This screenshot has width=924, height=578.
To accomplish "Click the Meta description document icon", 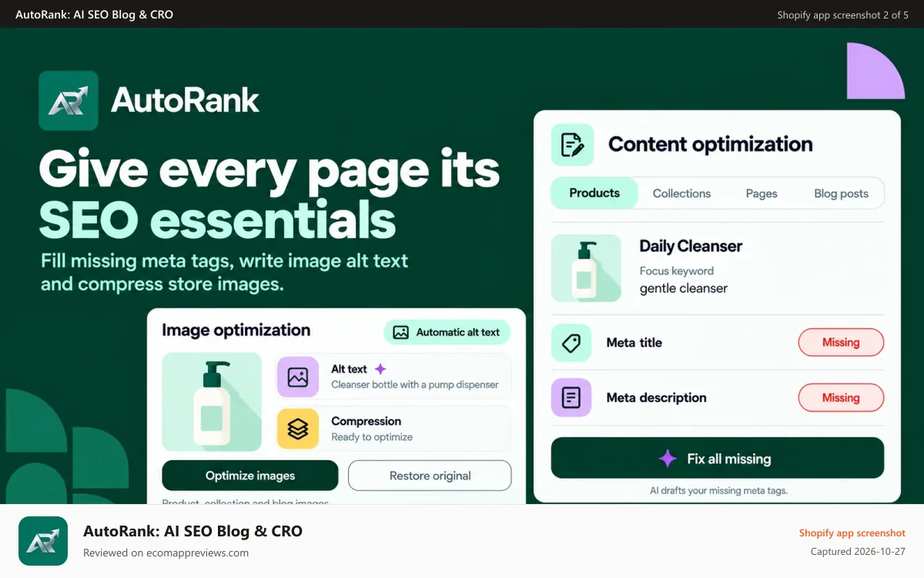I will (x=571, y=398).
